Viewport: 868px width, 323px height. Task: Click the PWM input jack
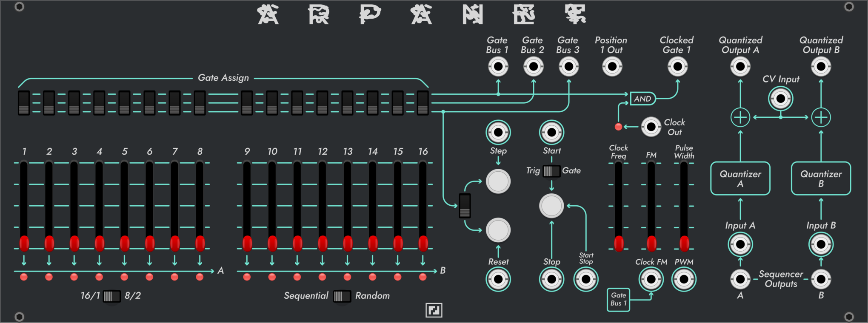684,279
